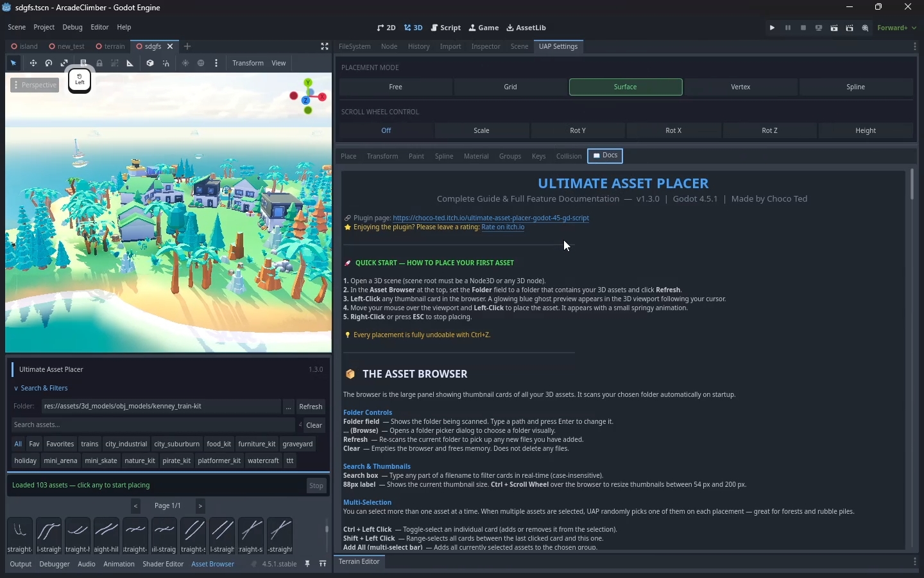Set scroll wheel control to Off

click(386, 131)
